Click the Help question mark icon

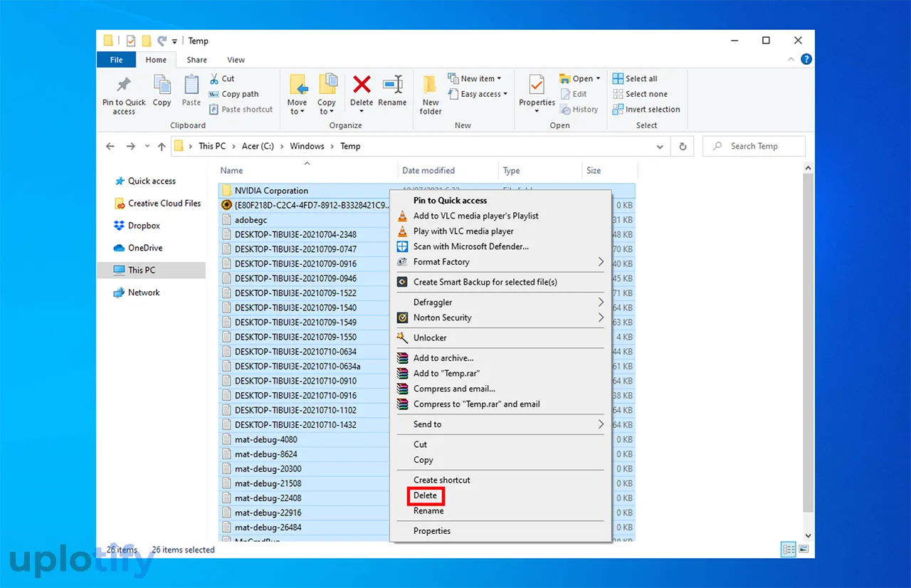pos(805,60)
